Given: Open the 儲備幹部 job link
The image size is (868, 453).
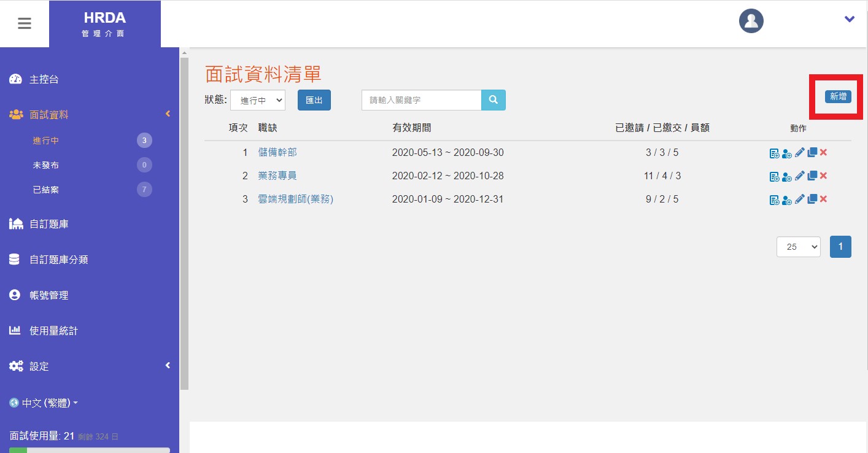Looking at the screenshot, I should pyautogui.click(x=277, y=152).
